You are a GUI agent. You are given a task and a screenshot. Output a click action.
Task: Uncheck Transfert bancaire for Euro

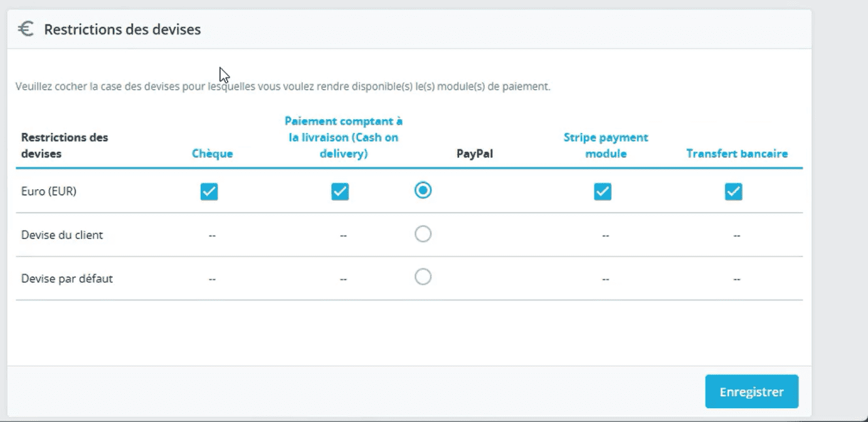(x=733, y=191)
